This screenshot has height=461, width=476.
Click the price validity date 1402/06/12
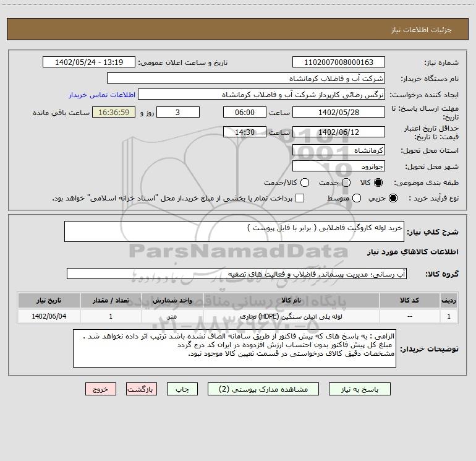[x=339, y=132]
